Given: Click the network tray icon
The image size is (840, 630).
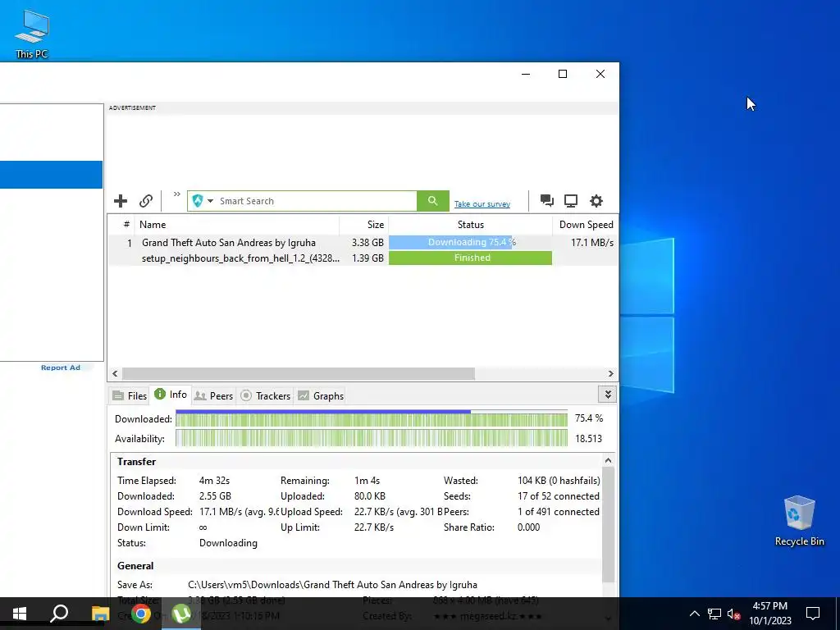Looking at the screenshot, I should pyautogui.click(x=714, y=614).
